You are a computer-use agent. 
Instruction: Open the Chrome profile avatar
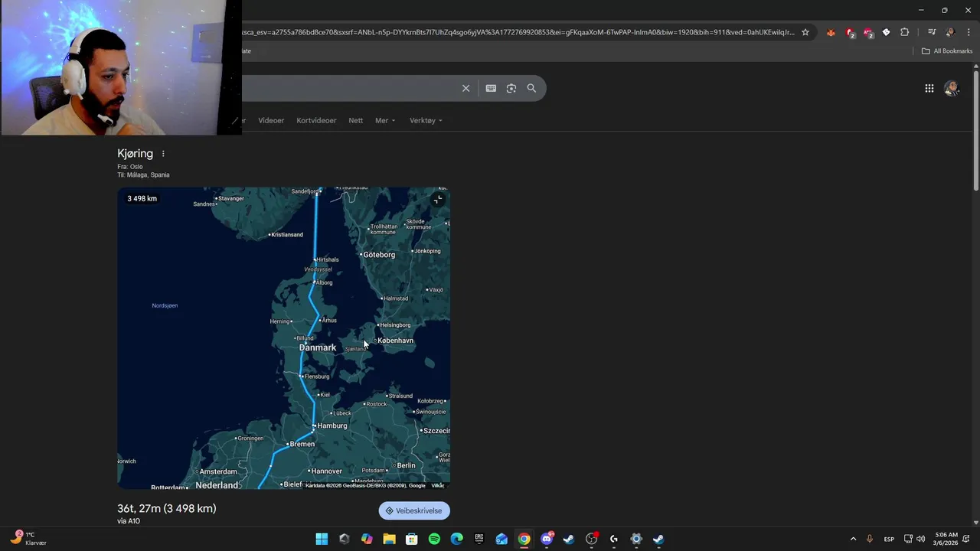pos(950,32)
